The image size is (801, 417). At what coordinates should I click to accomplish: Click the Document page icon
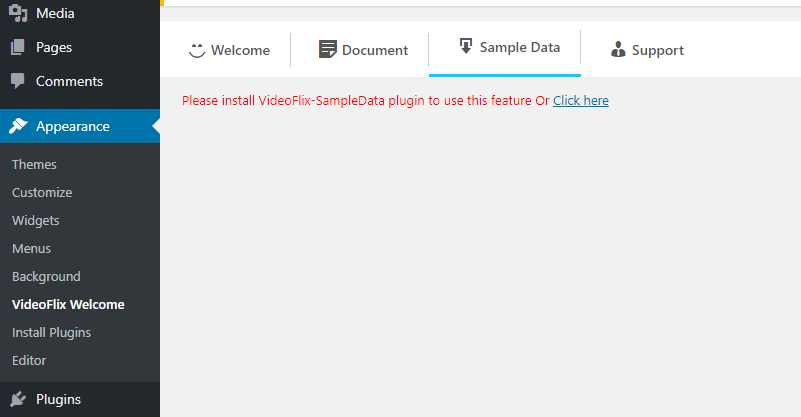pos(327,50)
